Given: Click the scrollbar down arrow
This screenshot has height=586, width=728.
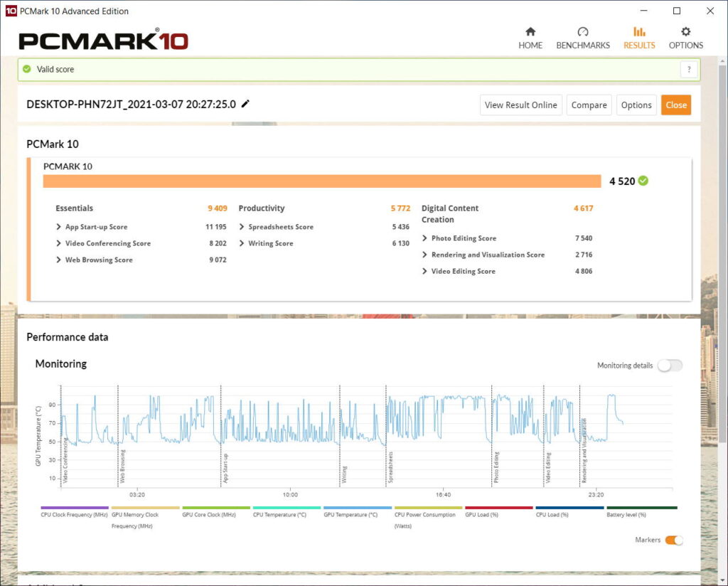Looking at the screenshot, I should coord(722,580).
